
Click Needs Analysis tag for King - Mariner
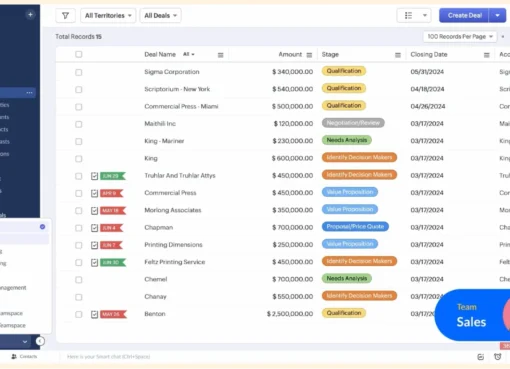(347, 140)
